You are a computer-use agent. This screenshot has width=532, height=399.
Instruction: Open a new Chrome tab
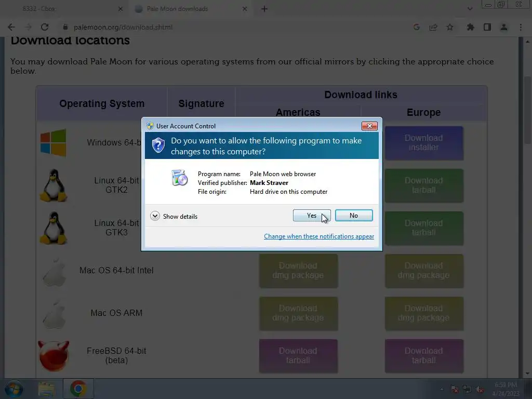tap(264, 9)
